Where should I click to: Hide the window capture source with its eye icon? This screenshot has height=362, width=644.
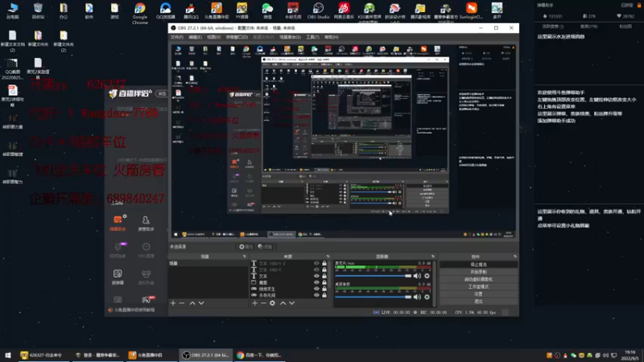pyautogui.click(x=316, y=282)
